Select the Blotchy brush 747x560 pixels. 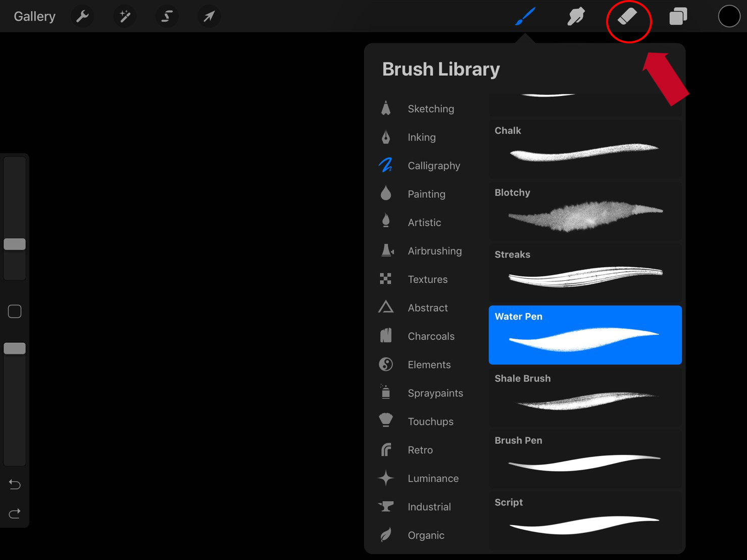[x=585, y=210]
